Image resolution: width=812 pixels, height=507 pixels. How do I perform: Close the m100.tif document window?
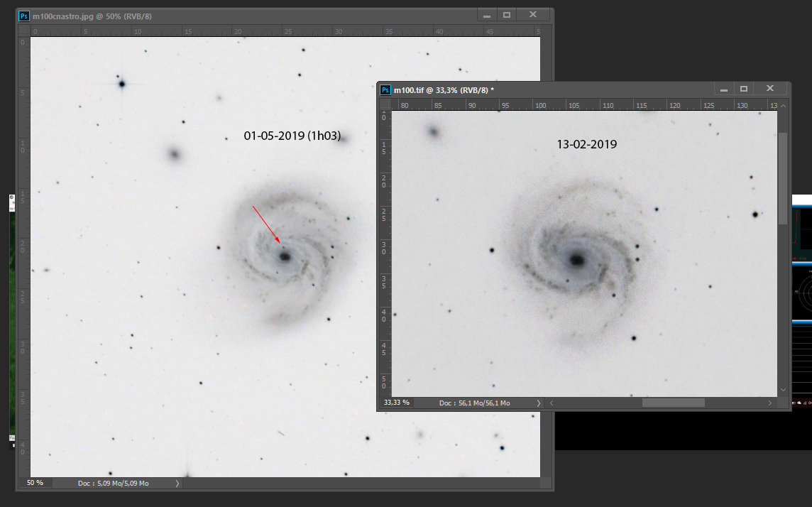click(770, 89)
